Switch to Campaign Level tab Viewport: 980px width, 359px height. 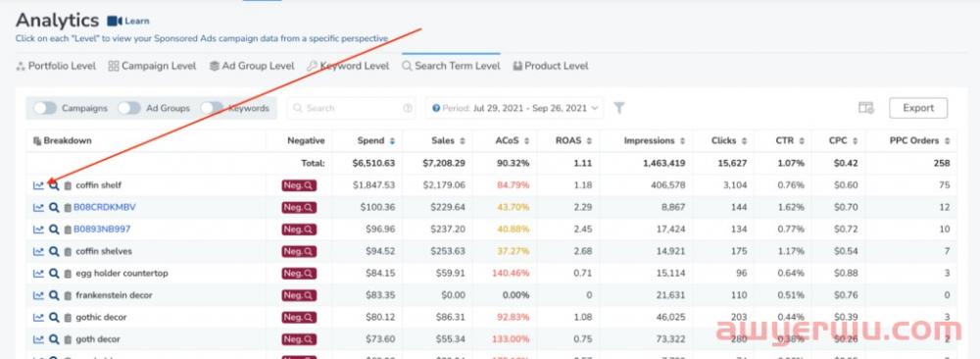pos(152,66)
